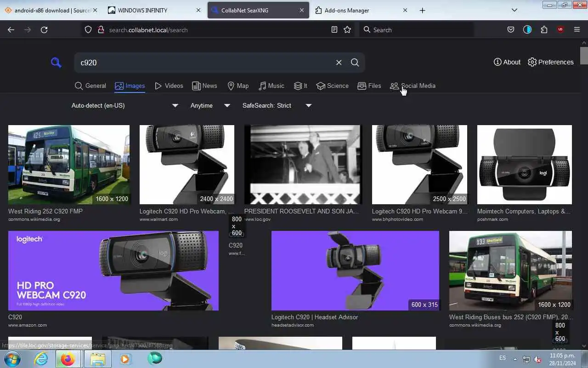The image size is (588, 368).
Task: Open Pocket save icon
Action: tap(510, 29)
